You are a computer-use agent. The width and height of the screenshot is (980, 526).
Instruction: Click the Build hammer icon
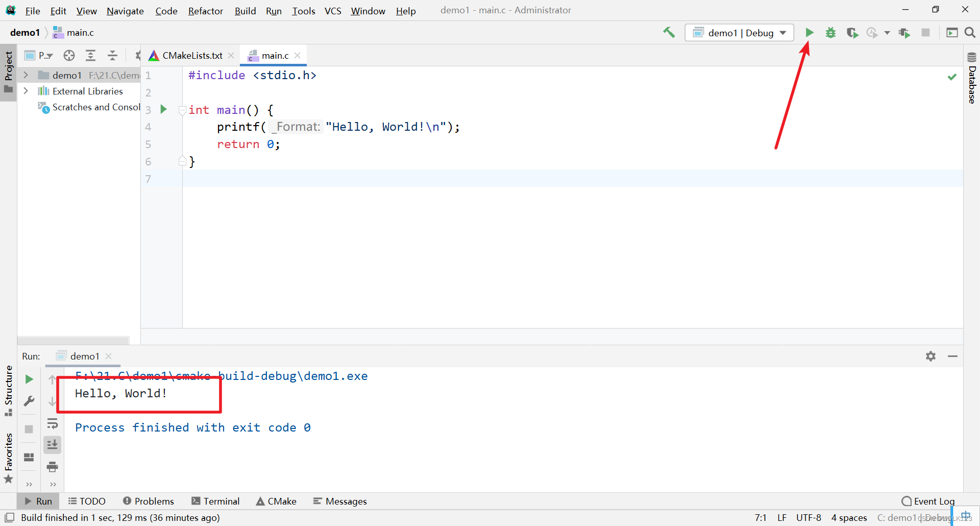pyautogui.click(x=669, y=33)
